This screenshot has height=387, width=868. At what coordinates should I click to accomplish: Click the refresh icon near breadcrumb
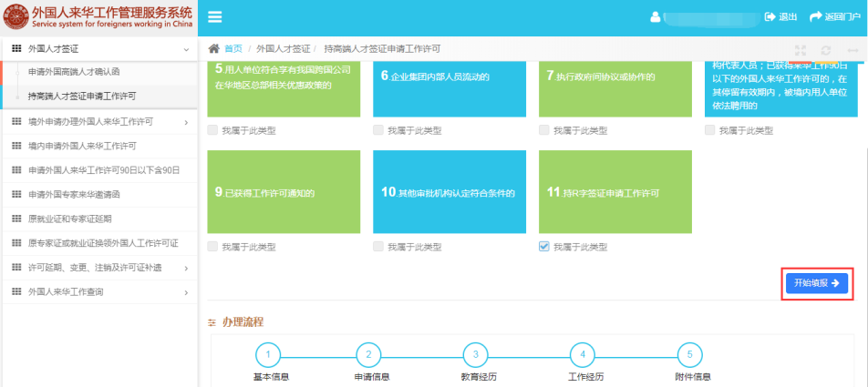[x=826, y=50]
